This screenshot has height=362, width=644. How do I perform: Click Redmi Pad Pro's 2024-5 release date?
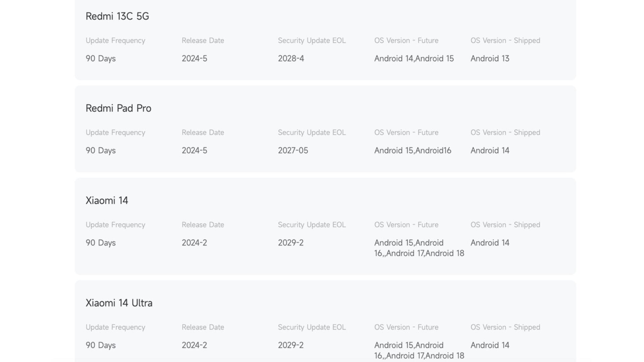pos(194,150)
